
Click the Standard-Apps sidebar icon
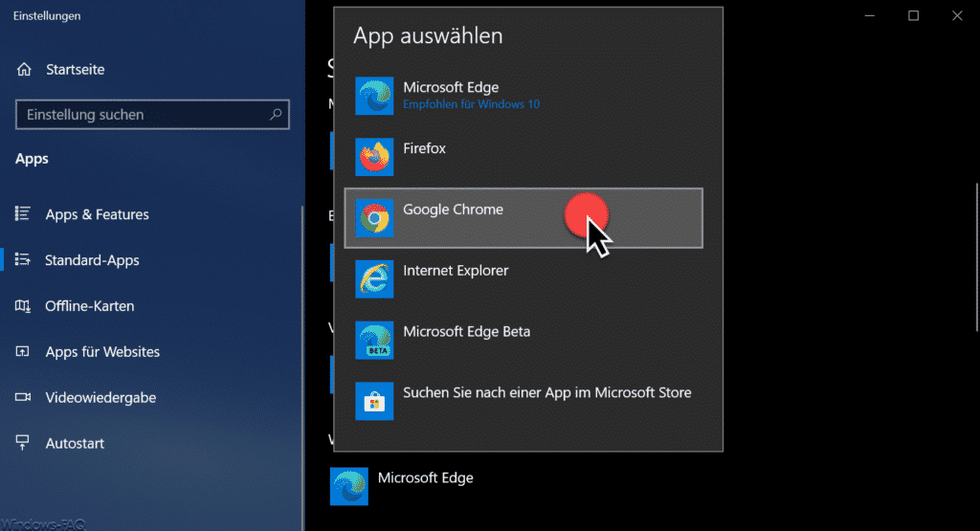pyautogui.click(x=23, y=259)
